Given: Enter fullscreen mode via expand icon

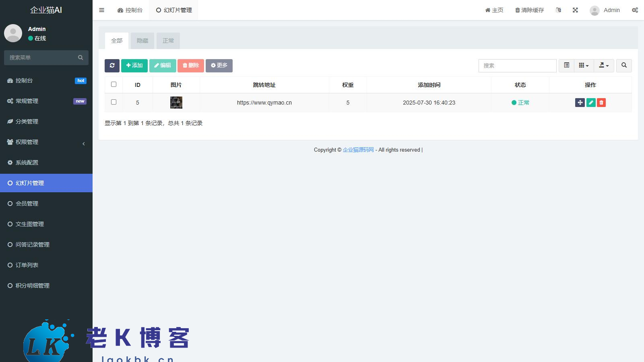Looking at the screenshot, I should pyautogui.click(x=575, y=10).
